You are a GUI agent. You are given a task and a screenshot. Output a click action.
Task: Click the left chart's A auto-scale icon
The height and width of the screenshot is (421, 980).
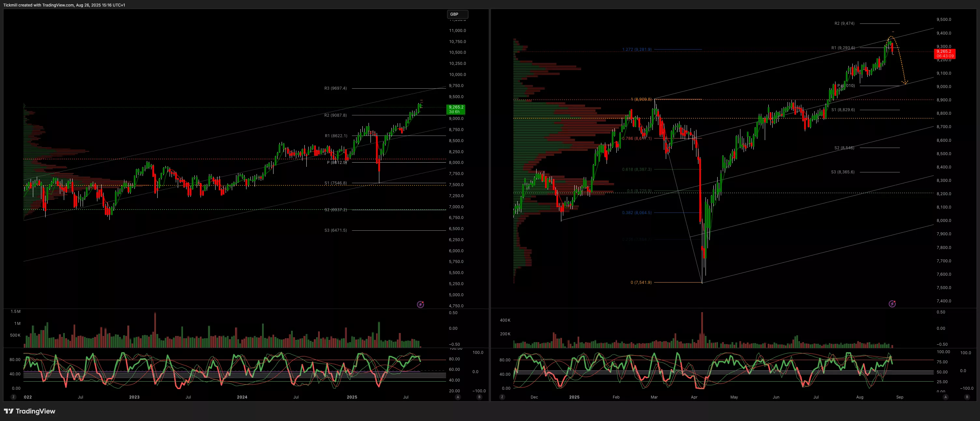point(458,397)
